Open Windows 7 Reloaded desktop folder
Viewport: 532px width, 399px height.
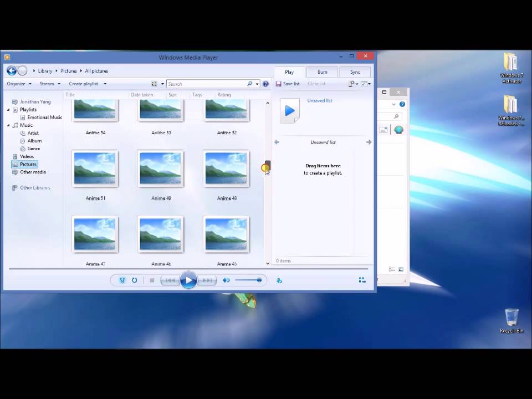[x=511, y=111]
